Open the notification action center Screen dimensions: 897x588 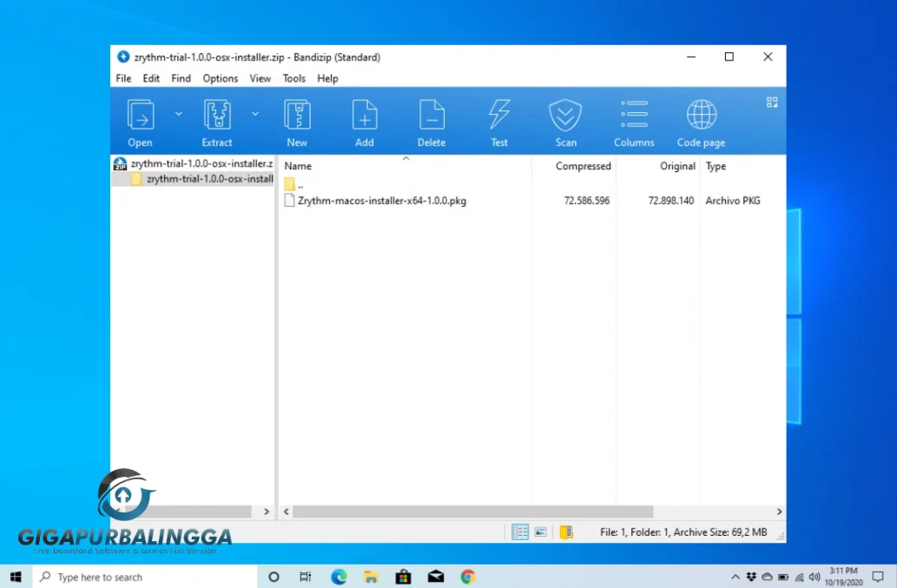point(878,577)
